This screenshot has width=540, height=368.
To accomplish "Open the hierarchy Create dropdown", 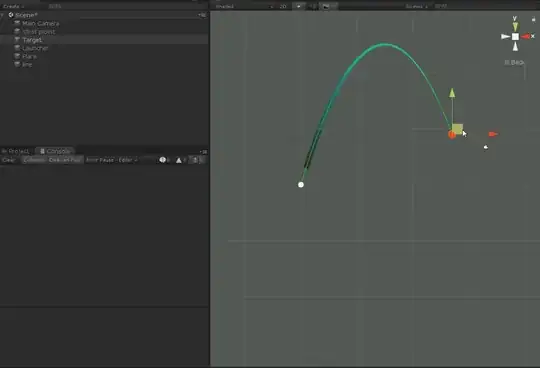I will point(13,6).
